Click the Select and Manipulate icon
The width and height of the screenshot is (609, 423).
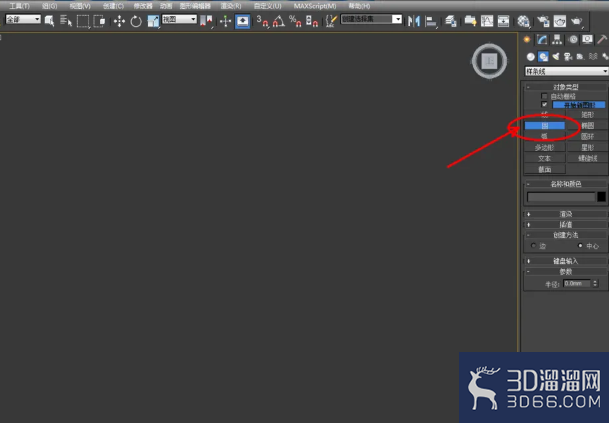click(225, 21)
